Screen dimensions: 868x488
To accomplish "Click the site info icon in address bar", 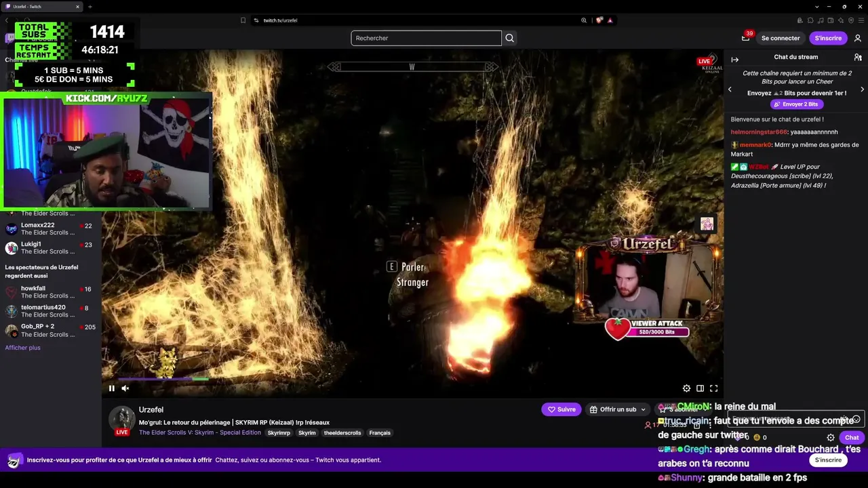I will 256,20.
